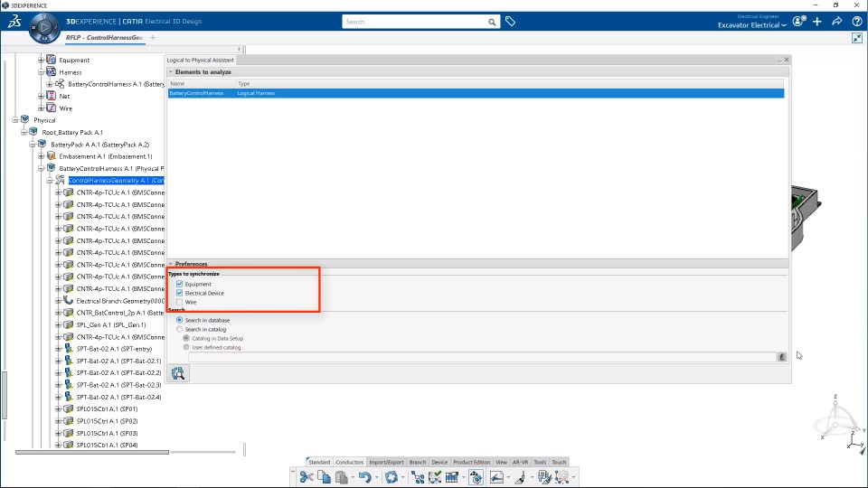Switch to the Import/Export tab
The height and width of the screenshot is (488, 868).
[386, 462]
